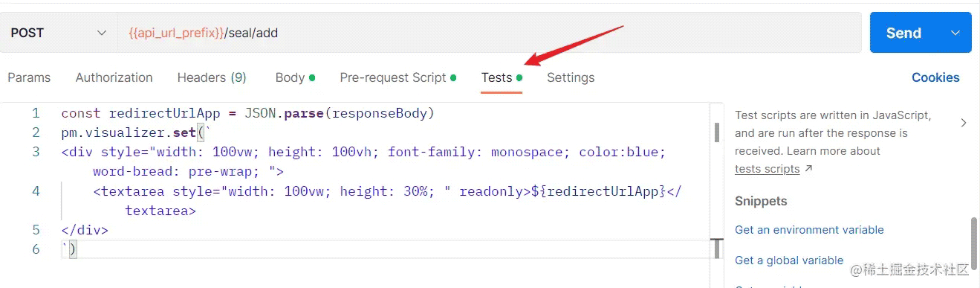Click the external link arrow beside tests scripts
The width and height of the screenshot is (980, 288).
coord(809,169)
